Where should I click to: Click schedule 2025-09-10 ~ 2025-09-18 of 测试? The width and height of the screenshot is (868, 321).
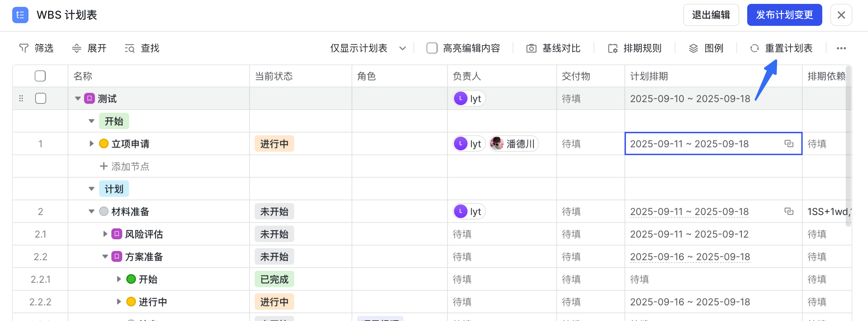[x=690, y=99]
